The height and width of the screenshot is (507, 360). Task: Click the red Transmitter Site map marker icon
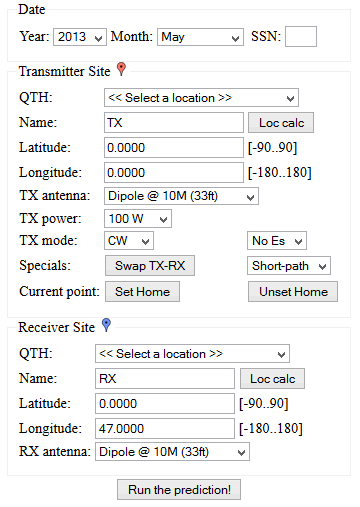coord(121,69)
